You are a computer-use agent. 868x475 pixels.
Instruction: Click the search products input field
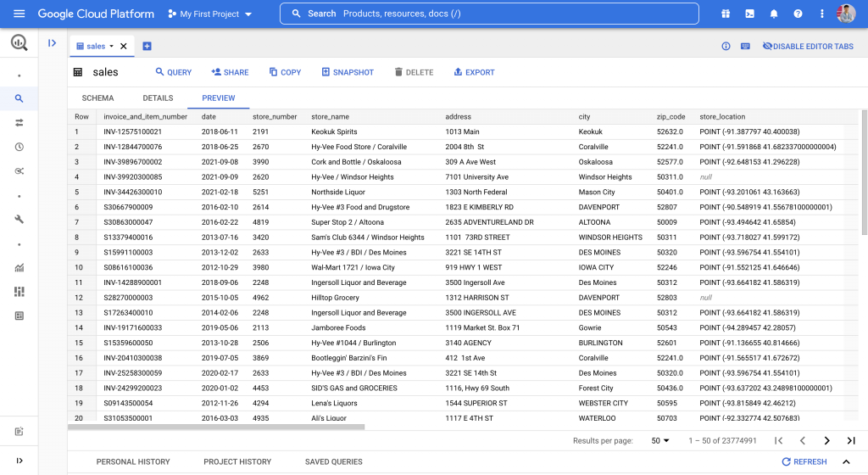(489, 14)
